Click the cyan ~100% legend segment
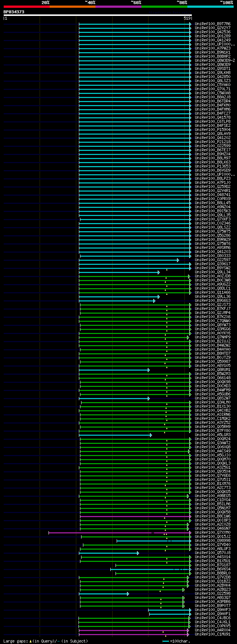This screenshot has width=237, height=644. coord(210,7)
